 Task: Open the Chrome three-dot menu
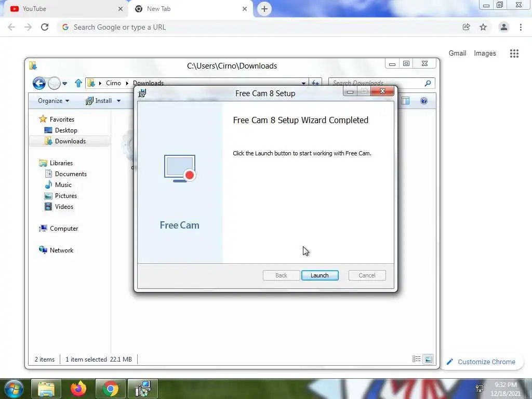[x=521, y=27]
